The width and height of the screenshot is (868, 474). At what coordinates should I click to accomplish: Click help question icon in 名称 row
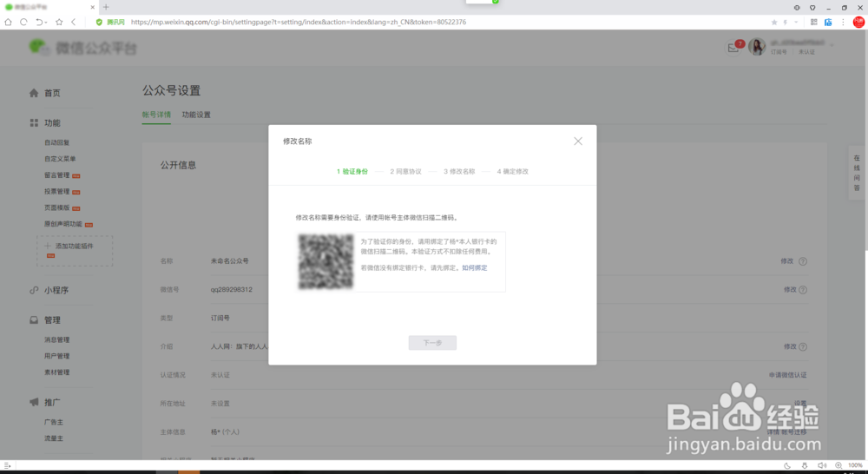click(x=803, y=261)
